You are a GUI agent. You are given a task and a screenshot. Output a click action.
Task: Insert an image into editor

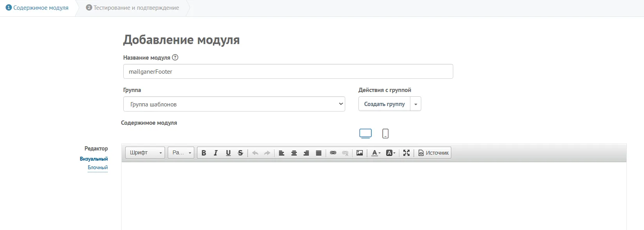point(360,153)
